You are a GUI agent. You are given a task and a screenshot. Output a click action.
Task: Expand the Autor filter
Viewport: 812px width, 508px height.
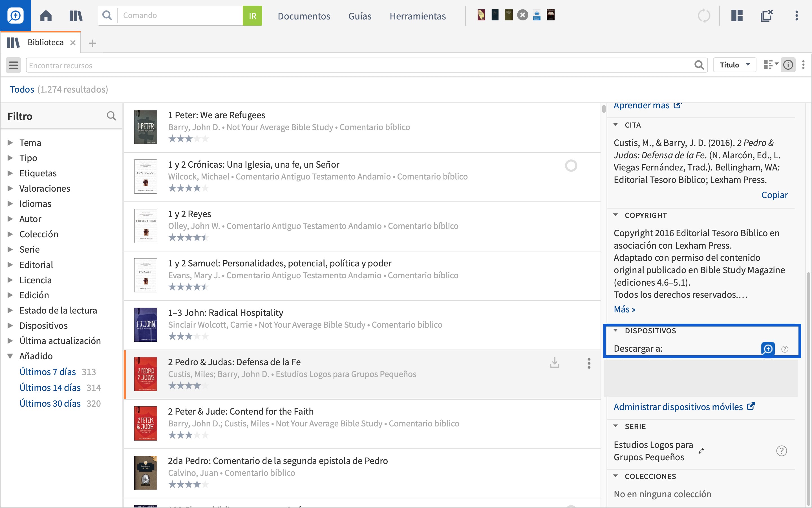pos(10,219)
